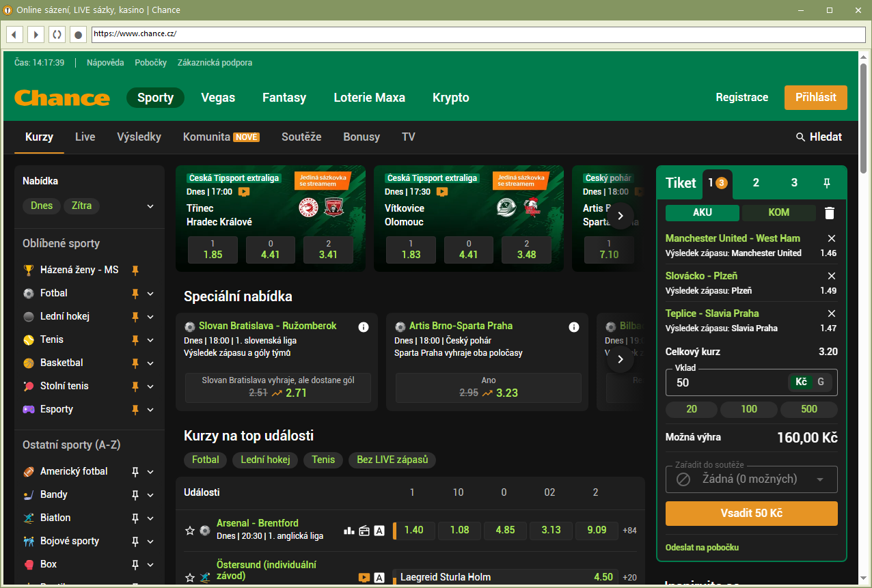Pin the ticket panel with the pin icon

coord(827,182)
